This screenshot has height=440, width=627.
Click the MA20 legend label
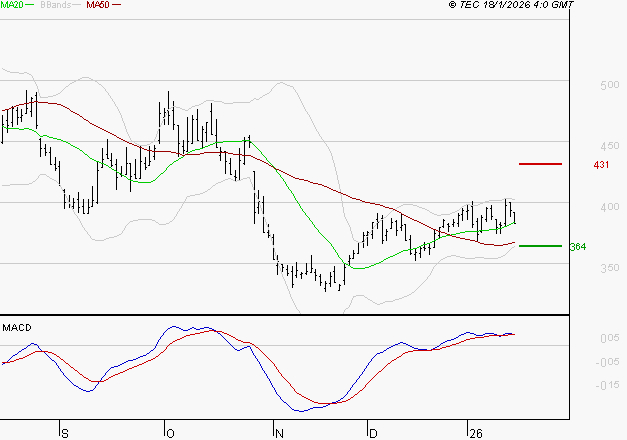[x=13, y=5]
